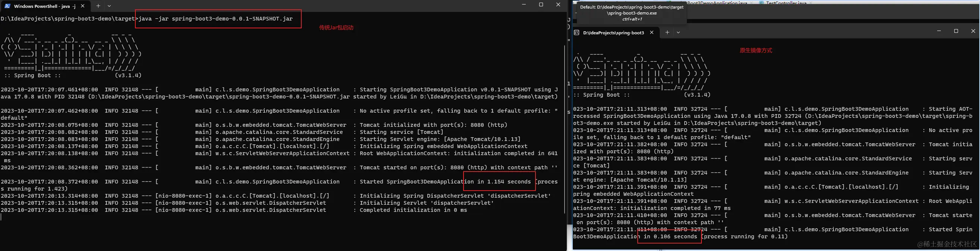Click 'on port(s): 8080 (http) with context path' line
This screenshot has width=980, height=251.
point(650,222)
